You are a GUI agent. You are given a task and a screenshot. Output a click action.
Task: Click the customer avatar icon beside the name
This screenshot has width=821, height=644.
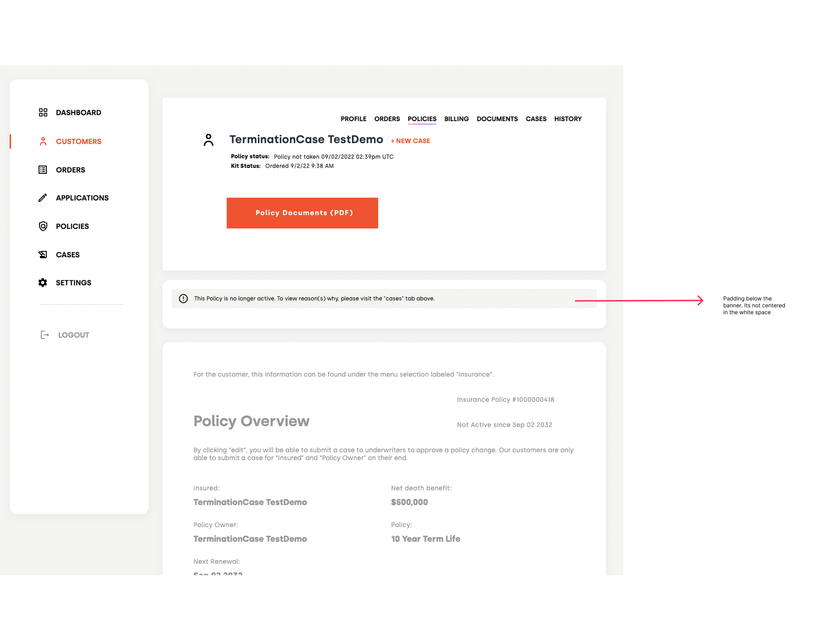(208, 140)
